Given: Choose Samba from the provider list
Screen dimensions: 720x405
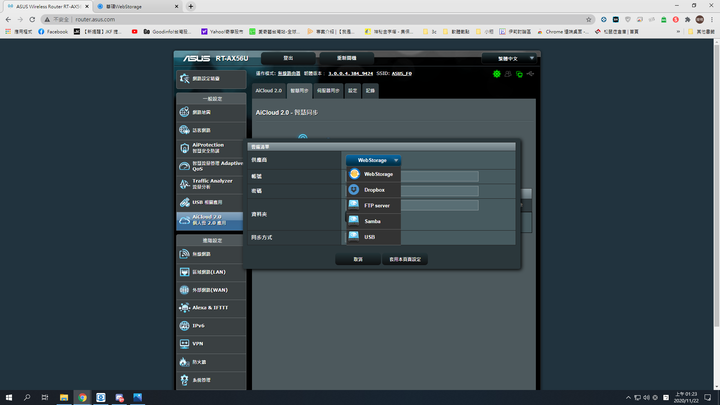Looking at the screenshot, I should pos(373,221).
